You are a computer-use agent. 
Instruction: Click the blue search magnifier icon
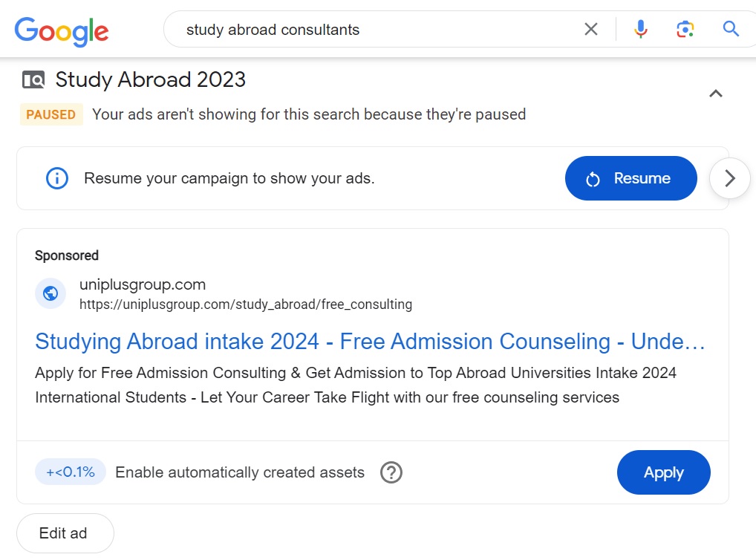(731, 30)
